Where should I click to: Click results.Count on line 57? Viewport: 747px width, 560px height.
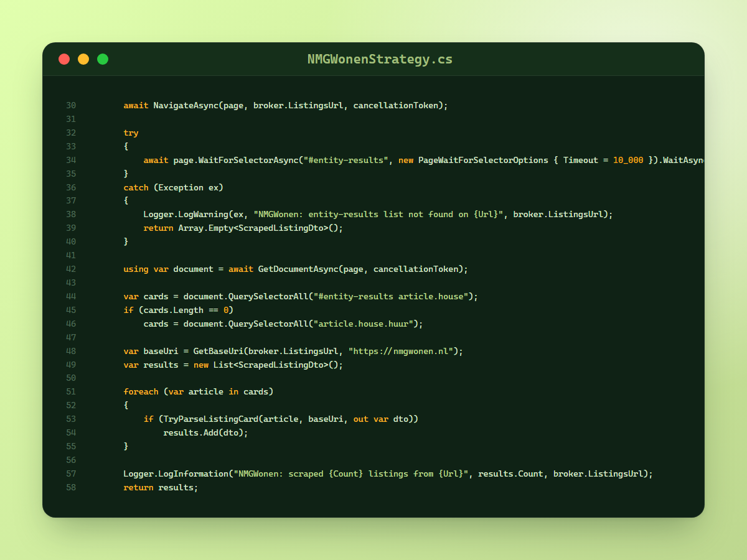point(510,474)
